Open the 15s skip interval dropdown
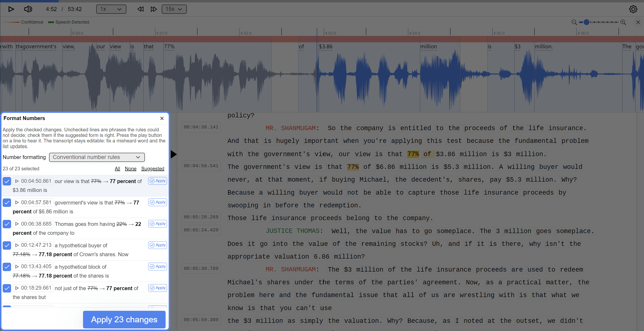Viewport: 644px width, 331px height. coord(174,9)
